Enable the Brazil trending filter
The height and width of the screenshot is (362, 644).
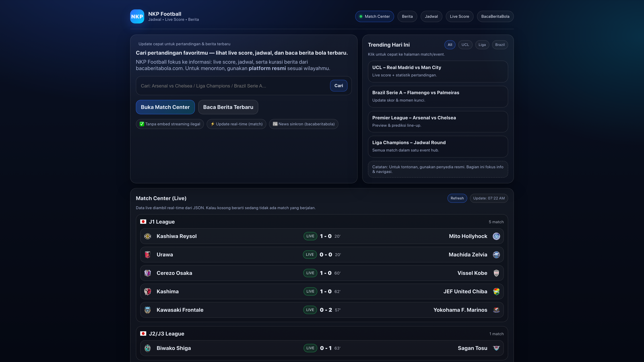pyautogui.click(x=500, y=45)
